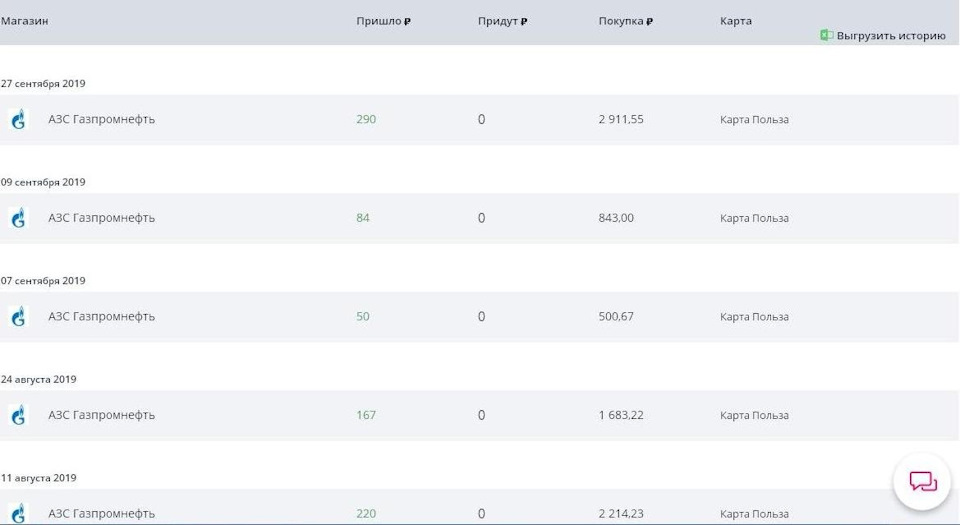Viewport: 960px width, 525px height.
Task: Select the Придут column header
Action: (502, 21)
